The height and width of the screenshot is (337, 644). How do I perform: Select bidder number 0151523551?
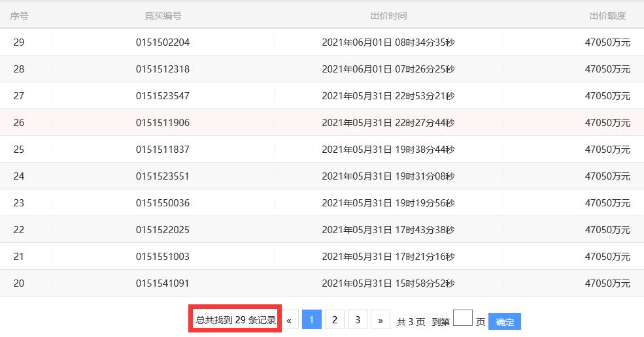pyautogui.click(x=163, y=176)
